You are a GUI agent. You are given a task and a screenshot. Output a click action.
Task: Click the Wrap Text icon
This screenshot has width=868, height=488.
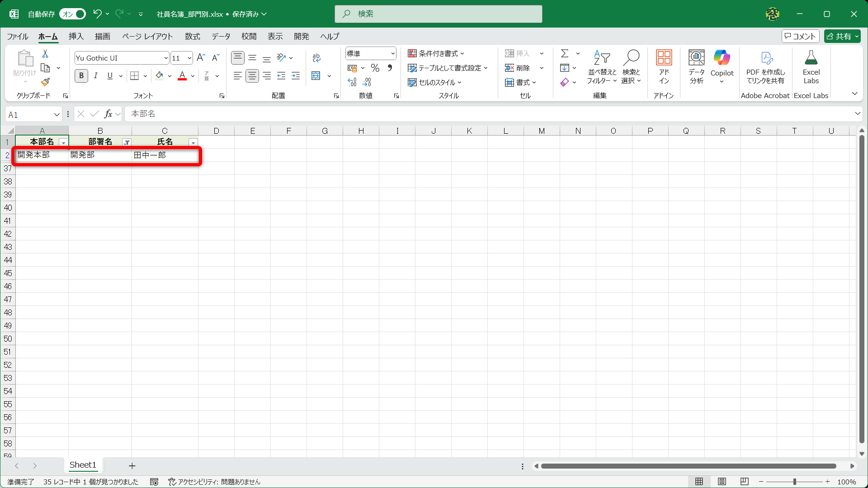click(x=316, y=58)
